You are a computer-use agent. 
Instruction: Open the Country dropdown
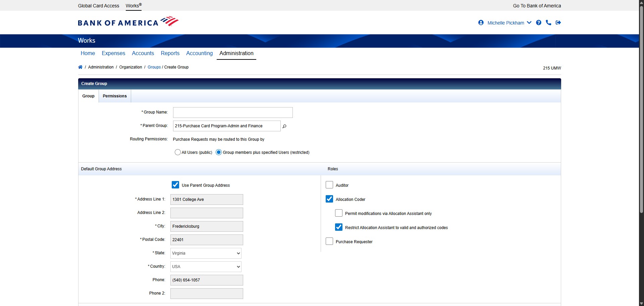tap(206, 267)
